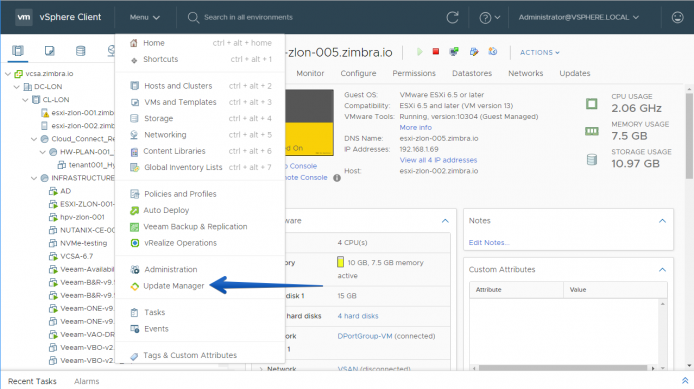The image size is (694, 389).
Task: Toggle the Menu dropdown in header
Action: click(145, 17)
